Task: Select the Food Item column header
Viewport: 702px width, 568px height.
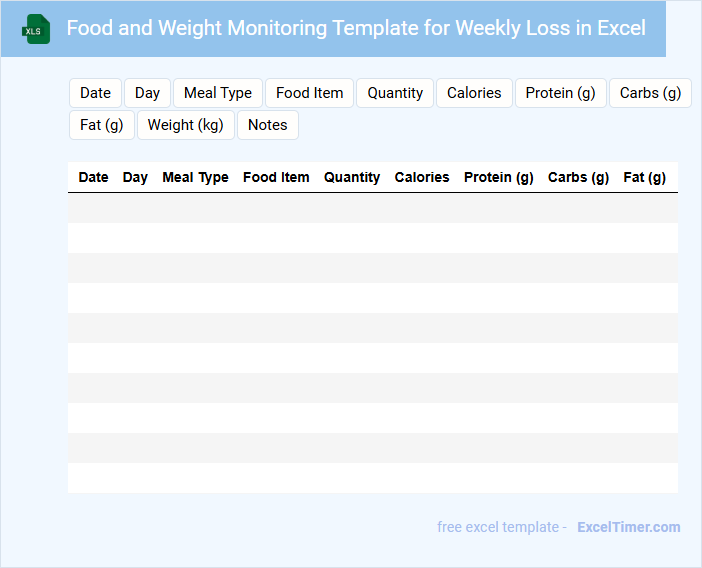Action: coord(276,177)
